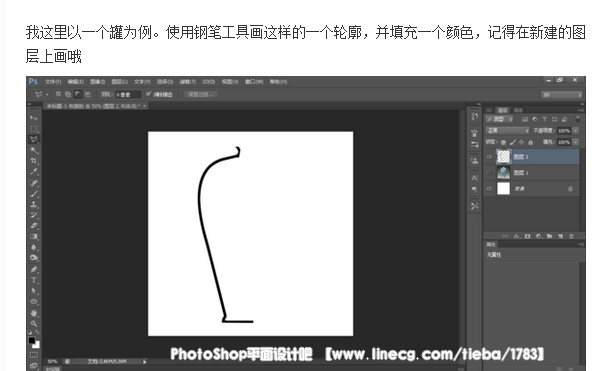Viewport: 594px width, 371px height.
Task: Select the Polygonal Lasso tool in toolbox
Action: [x=34, y=139]
